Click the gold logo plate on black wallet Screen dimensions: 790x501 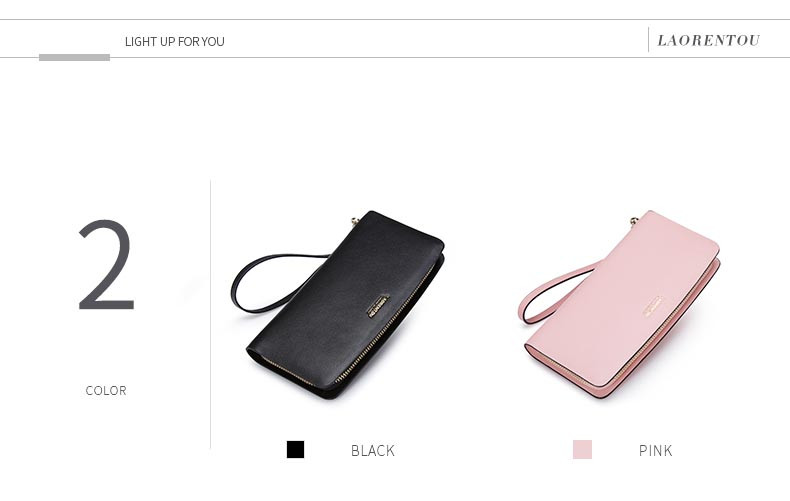(x=378, y=306)
